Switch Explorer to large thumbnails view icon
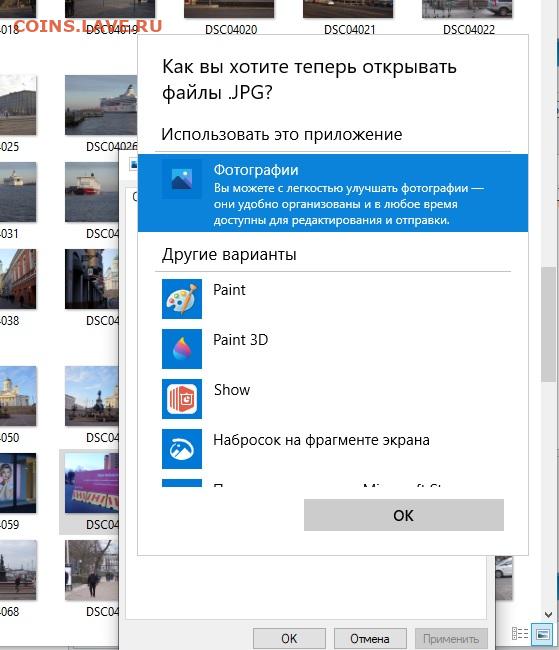The width and height of the screenshot is (559, 650). click(x=543, y=634)
